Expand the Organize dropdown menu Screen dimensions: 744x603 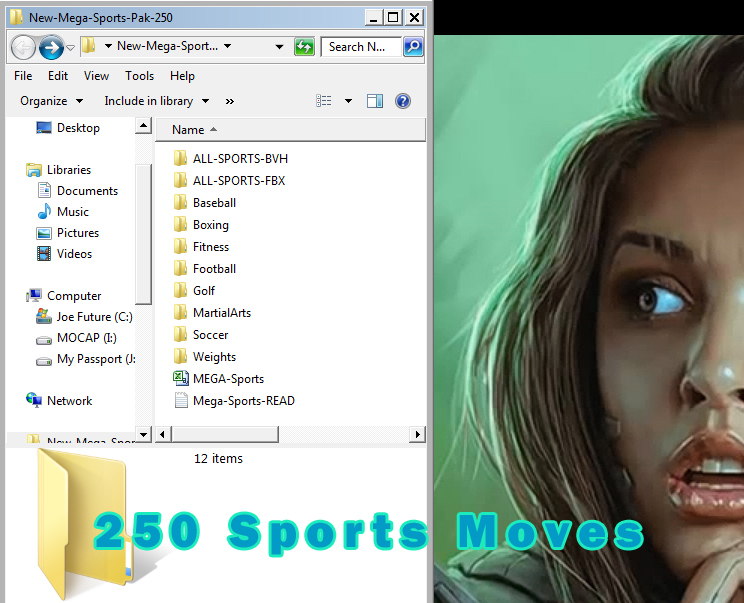coord(51,101)
